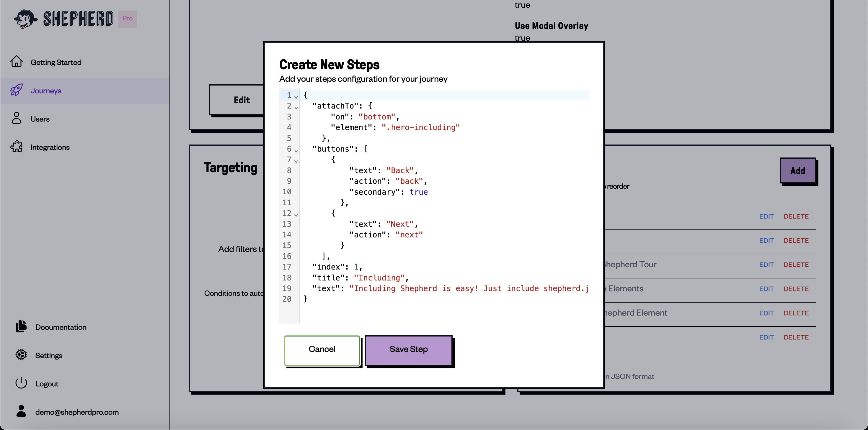Click the Add button for steps

[x=797, y=171]
